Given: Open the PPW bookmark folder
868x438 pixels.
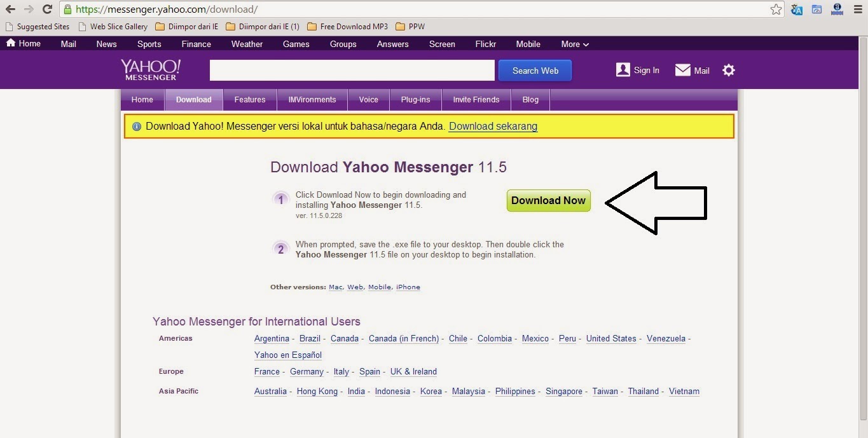Looking at the screenshot, I should click(x=410, y=27).
